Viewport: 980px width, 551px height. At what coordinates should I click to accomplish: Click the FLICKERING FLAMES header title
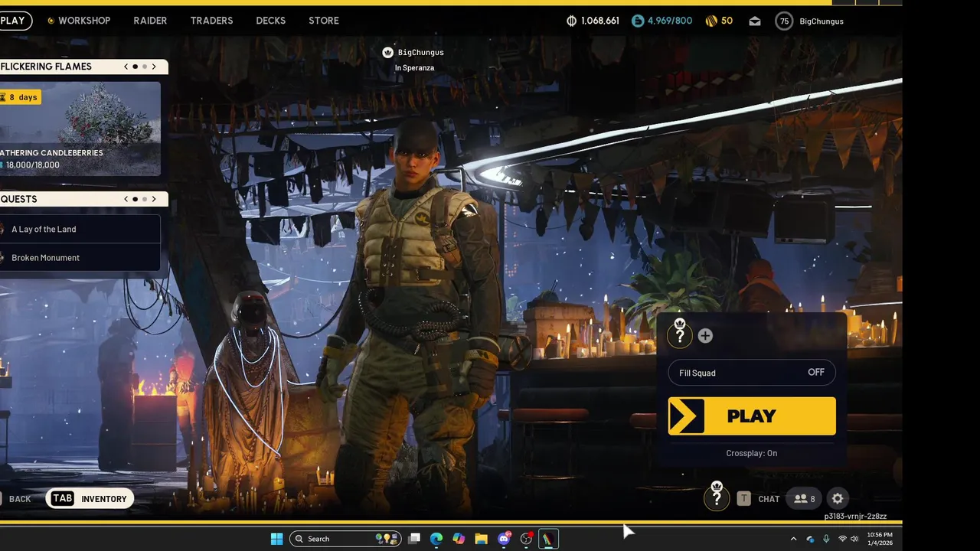pos(46,67)
